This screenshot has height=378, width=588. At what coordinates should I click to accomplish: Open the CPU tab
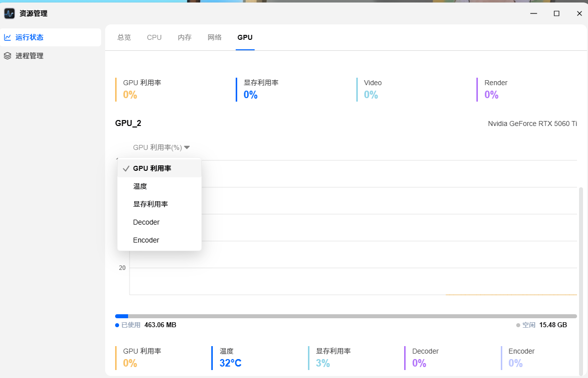(x=154, y=37)
